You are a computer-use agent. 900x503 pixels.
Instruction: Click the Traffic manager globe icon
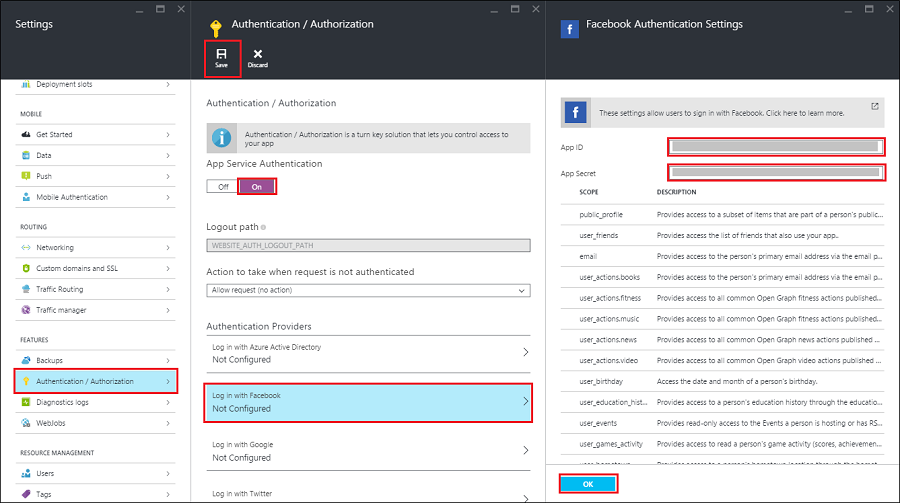coord(26,310)
